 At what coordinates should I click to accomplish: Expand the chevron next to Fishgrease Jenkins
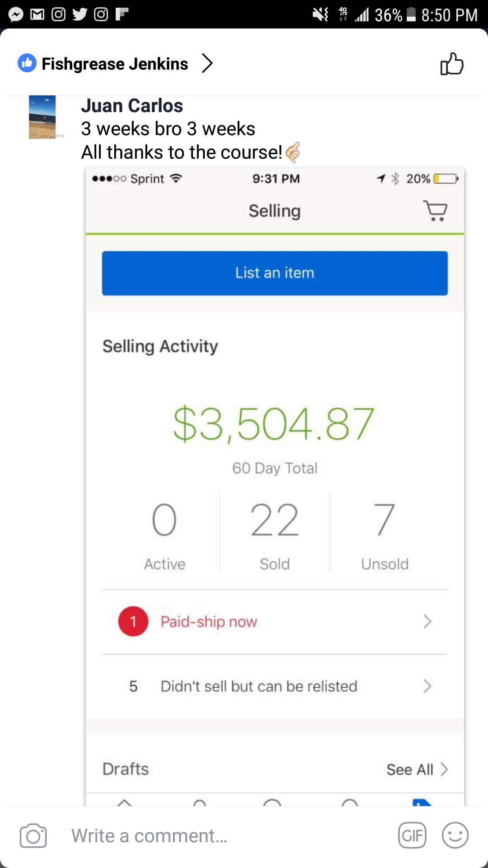tap(207, 63)
